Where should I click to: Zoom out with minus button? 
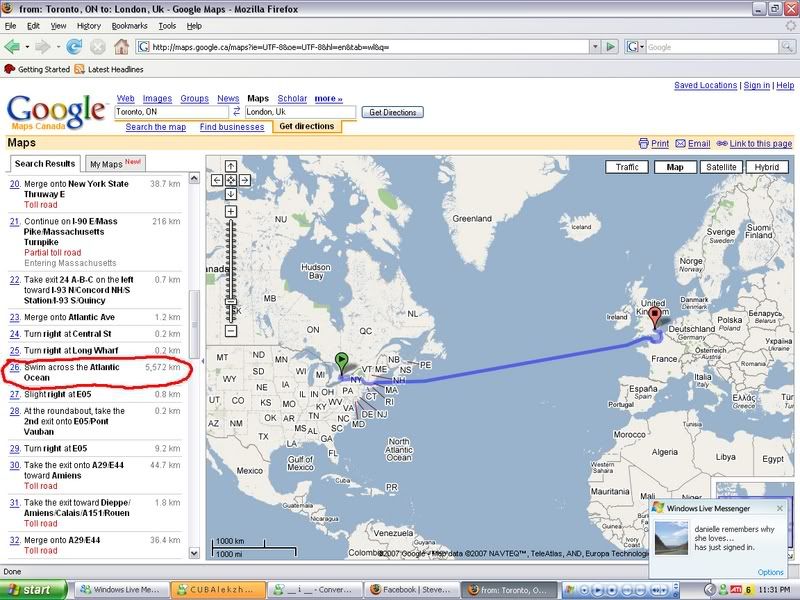coord(231,331)
